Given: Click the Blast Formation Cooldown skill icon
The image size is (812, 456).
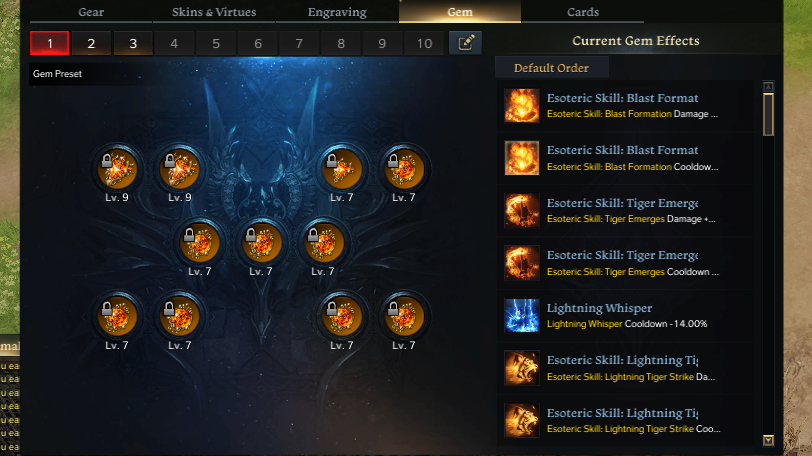Looking at the screenshot, I should 521,158.
